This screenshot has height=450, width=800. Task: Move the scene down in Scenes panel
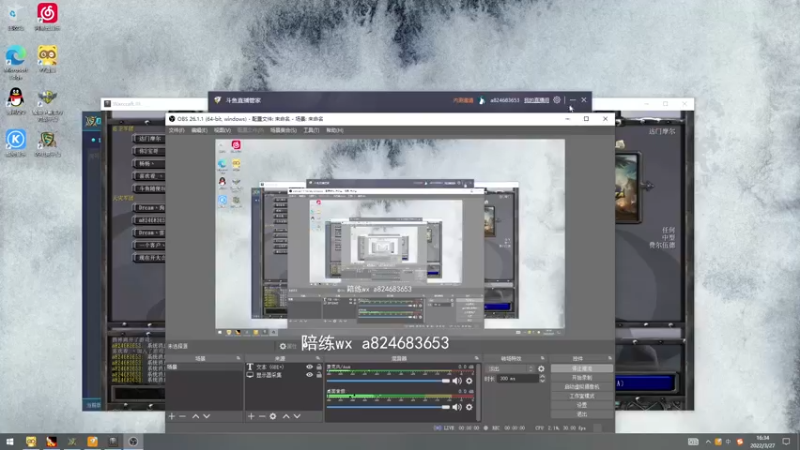coord(207,417)
